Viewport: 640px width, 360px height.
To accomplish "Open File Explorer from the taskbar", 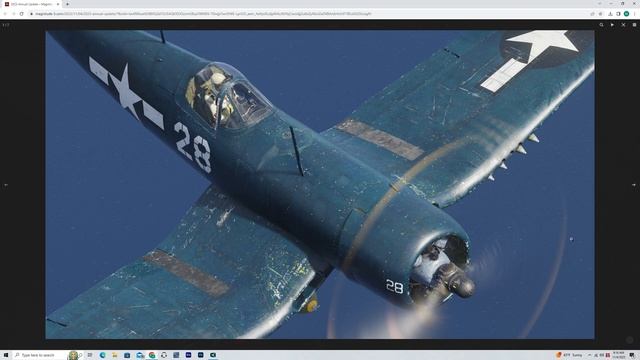I will tap(115, 355).
